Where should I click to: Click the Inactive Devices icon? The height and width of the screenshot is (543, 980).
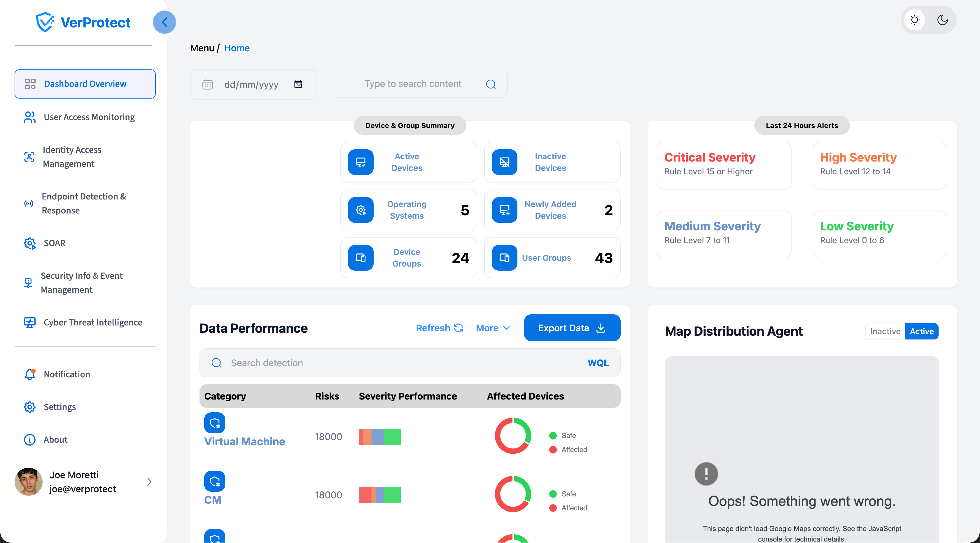click(x=505, y=162)
